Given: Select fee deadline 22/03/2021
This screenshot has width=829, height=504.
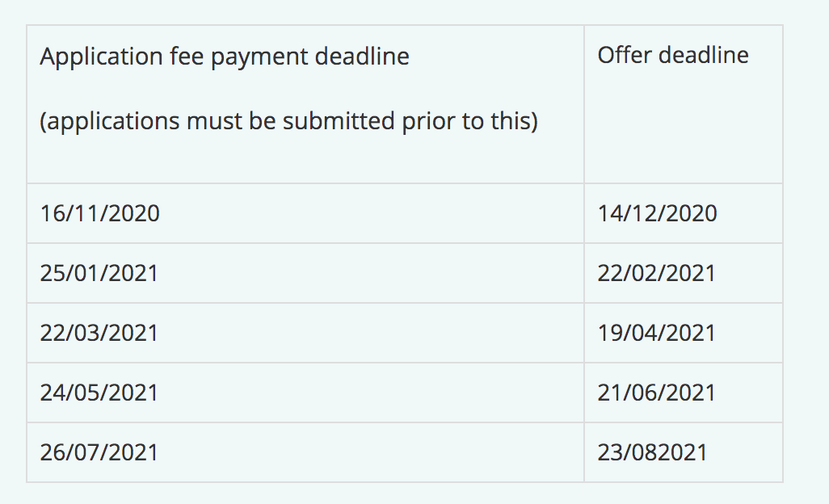Looking at the screenshot, I should pyautogui.click(x=99, y=333).
